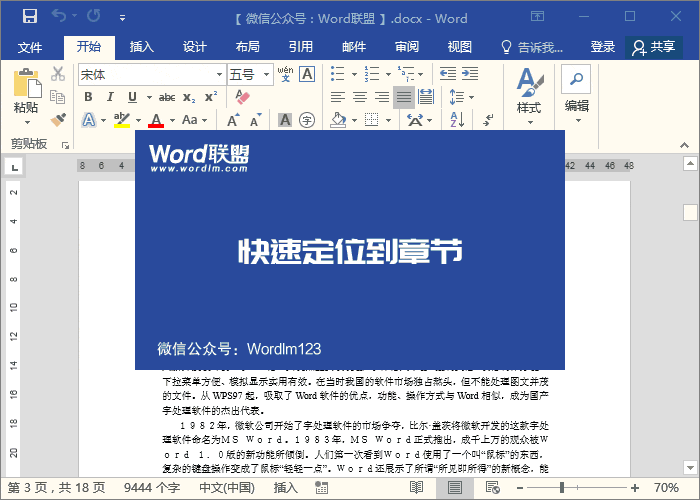The width and height of the screenshot is (700, 500).
Task: Toggle strikethrough abc formatting
Action: click(167, 97)
